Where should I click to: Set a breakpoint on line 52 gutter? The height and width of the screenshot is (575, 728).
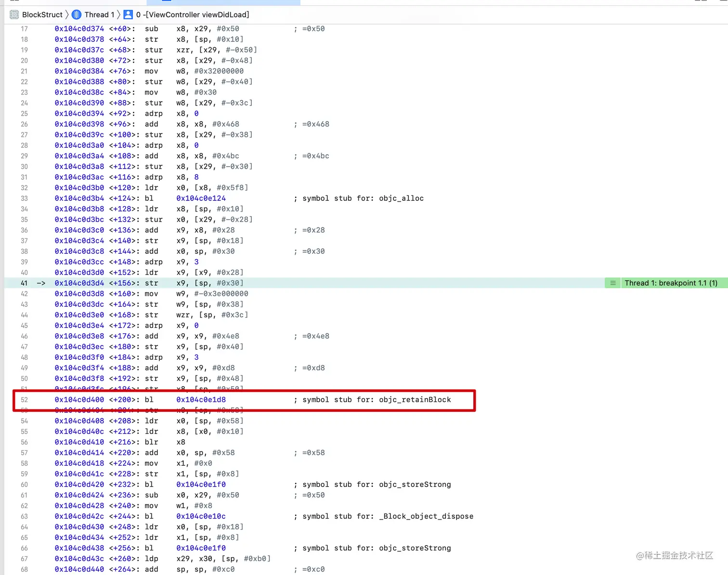(x=24, y=400)
